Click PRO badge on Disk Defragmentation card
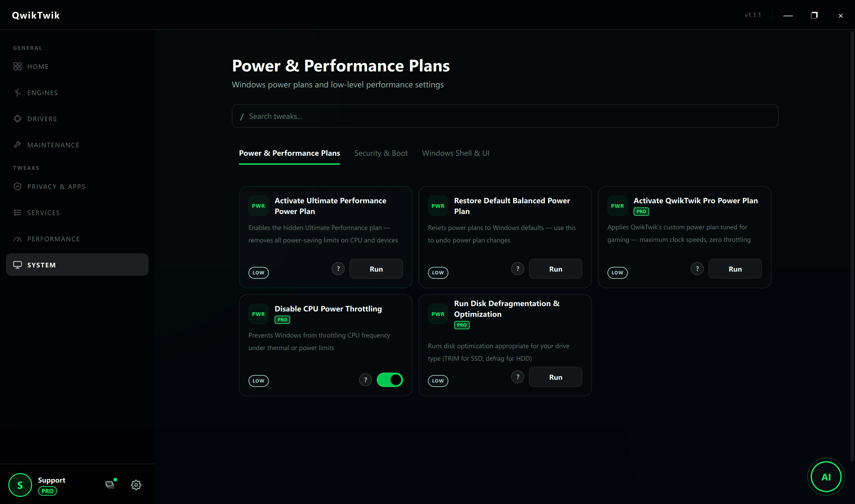 coord(462,325)
